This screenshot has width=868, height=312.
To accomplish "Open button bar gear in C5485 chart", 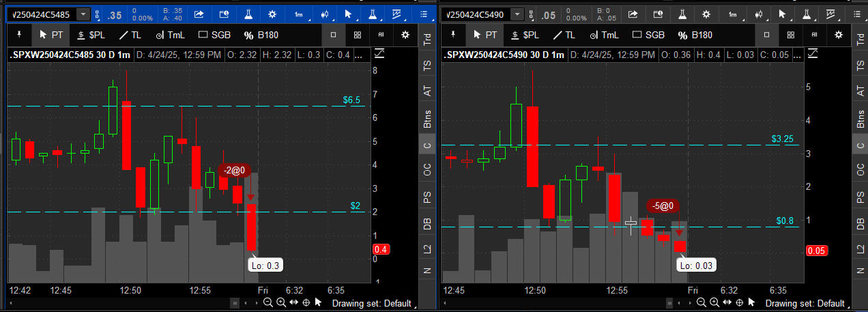I will click(406, 34).
